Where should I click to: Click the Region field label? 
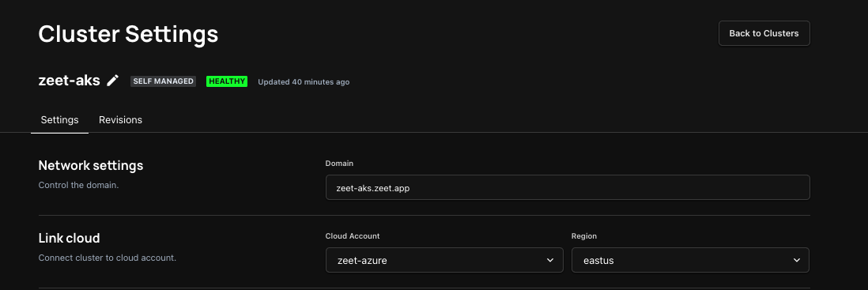point(584,235)
